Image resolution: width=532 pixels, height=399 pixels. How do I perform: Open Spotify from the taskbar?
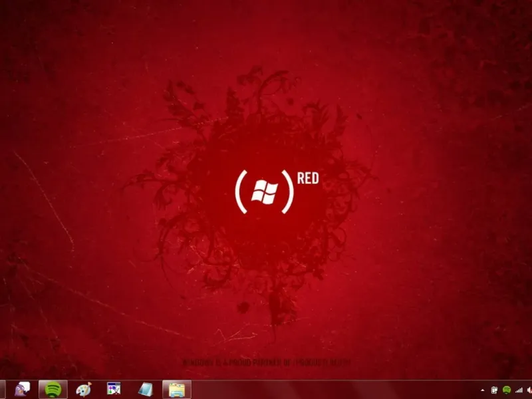53,389
